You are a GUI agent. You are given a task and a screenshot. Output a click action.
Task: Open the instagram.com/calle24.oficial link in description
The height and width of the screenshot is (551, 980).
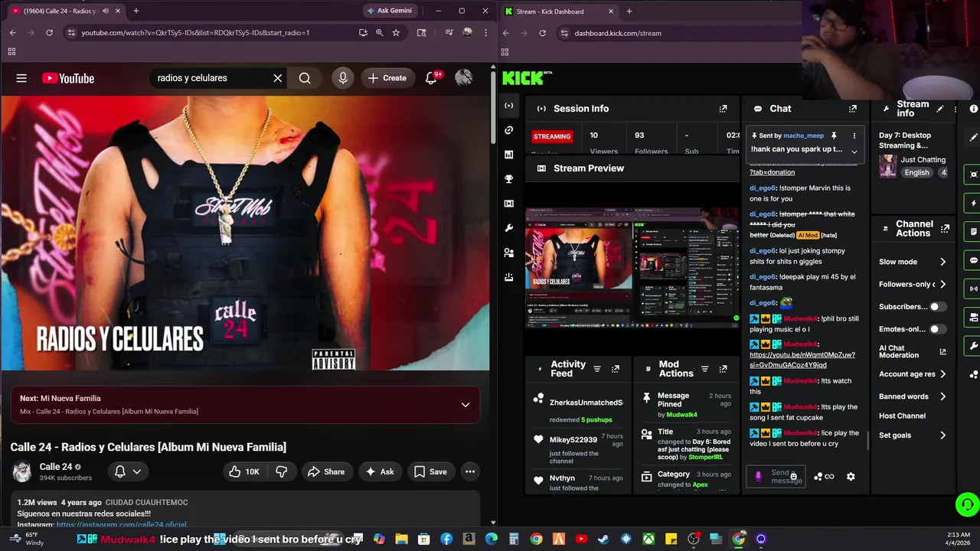[121, 525]
